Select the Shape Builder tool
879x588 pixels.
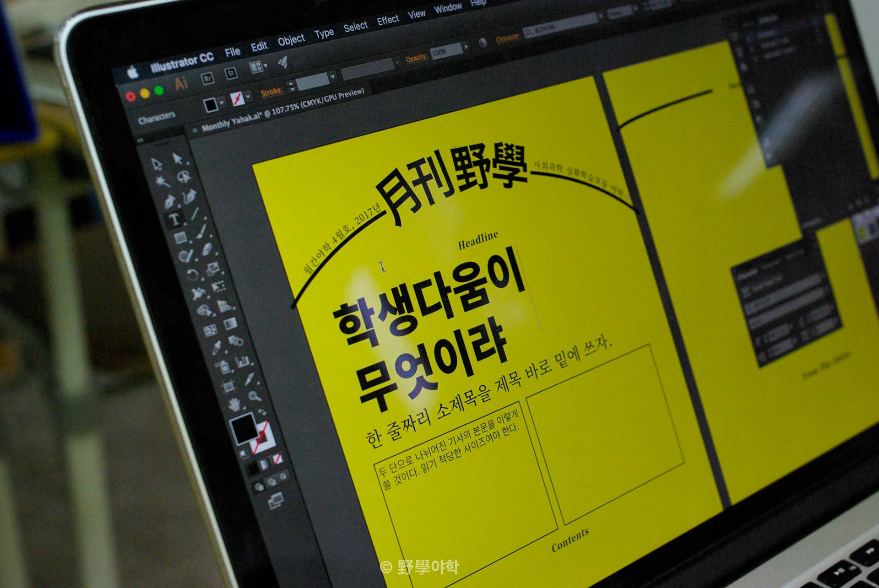click(204, 311)
